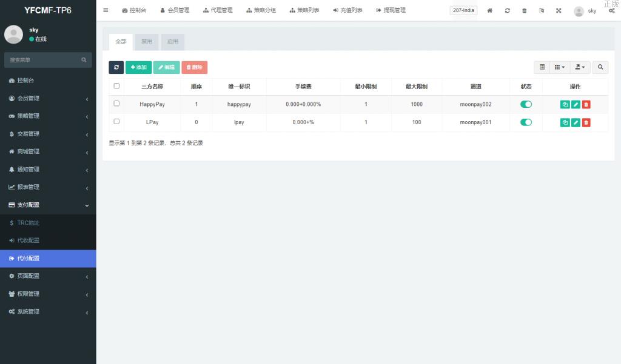The width and height of the screenshot is (621, 364).
Task: Check the HappyPay row checkbox
Action: 116,104
